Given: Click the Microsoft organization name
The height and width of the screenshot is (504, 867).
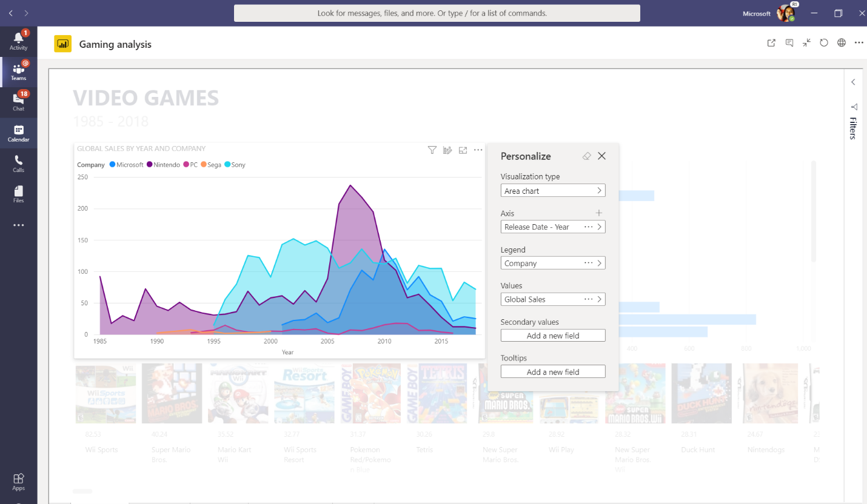Looking at the screenshot, I should pyautogui.click(x=756, y=13).
